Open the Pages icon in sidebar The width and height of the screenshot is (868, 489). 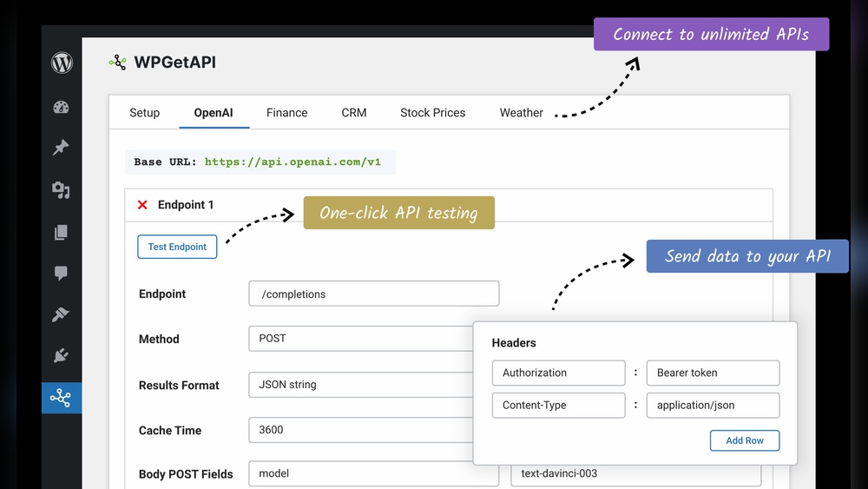pyautogui.click(x=61, y=232)
